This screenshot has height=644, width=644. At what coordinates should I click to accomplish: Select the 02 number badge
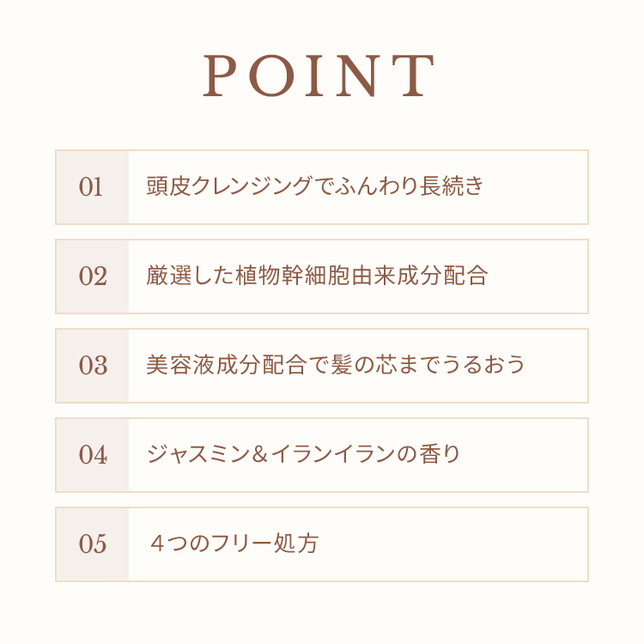tap(93, 276)
